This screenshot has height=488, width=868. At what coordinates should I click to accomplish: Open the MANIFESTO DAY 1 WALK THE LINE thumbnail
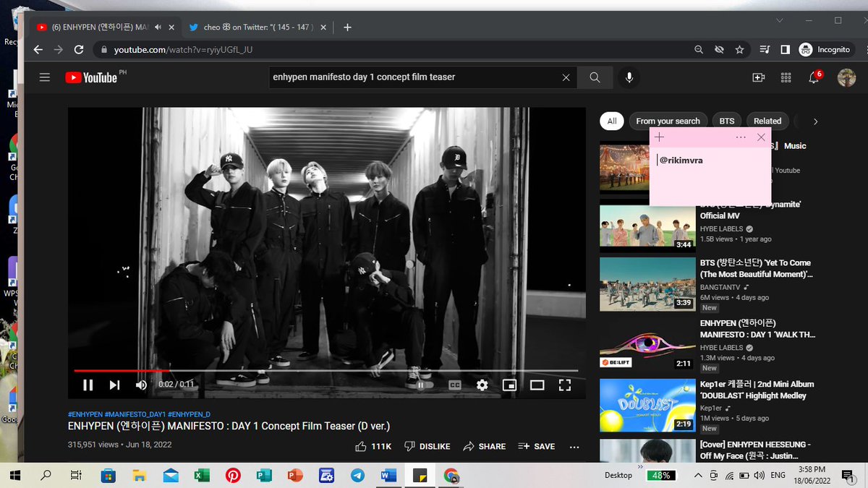[x=647, y=345]
